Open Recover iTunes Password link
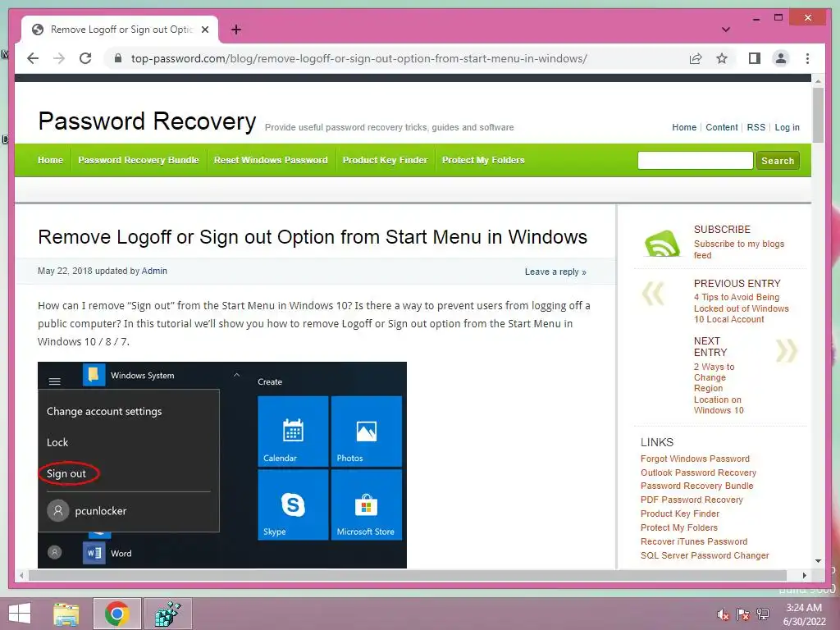Viewport: 840px width, 630px height. tap(694, 541)
